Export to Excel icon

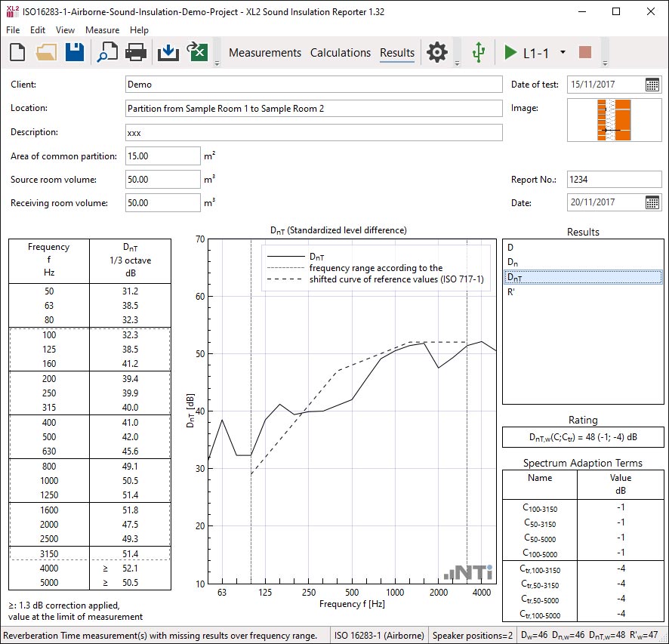tap(198, 53)
